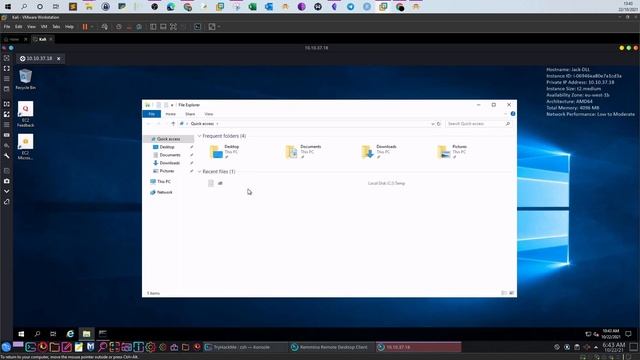Open the Tabs menu in VMware Workstation

point(56,27)
